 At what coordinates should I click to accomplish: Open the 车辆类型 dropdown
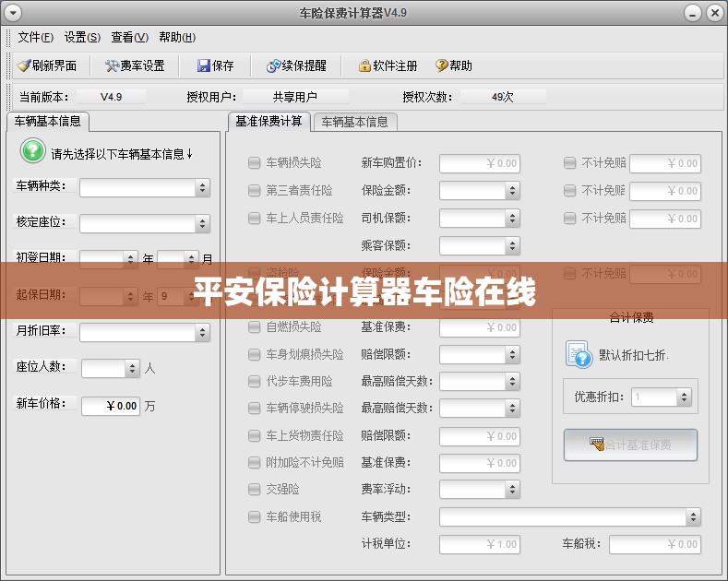coord(570,517)
